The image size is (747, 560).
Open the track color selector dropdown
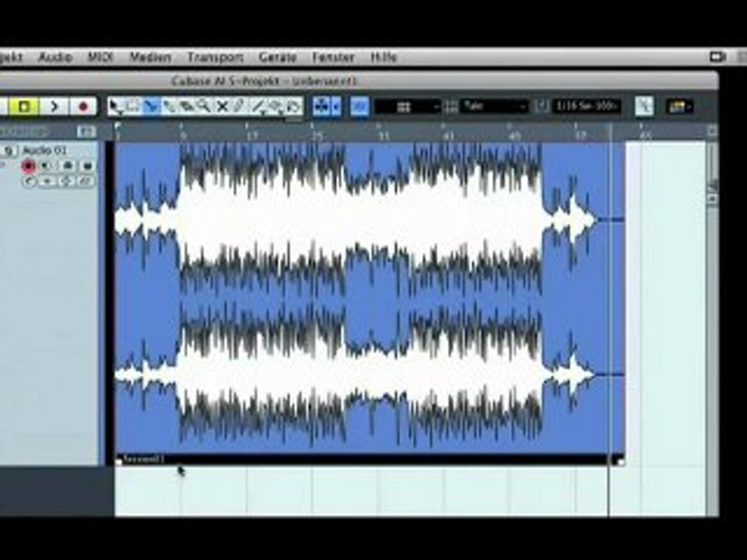pos(680,107)
